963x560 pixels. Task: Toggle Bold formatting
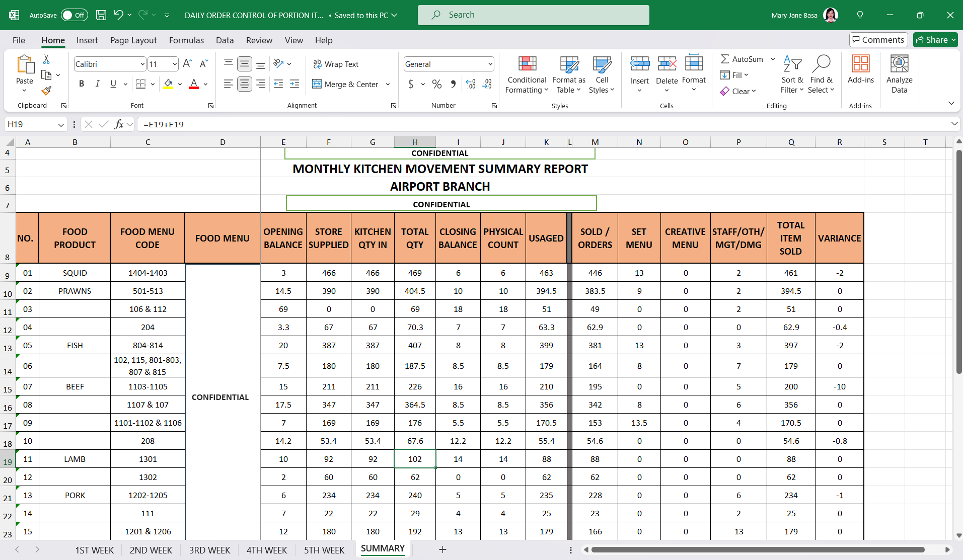pyautogui.click(x=82, y=84)
